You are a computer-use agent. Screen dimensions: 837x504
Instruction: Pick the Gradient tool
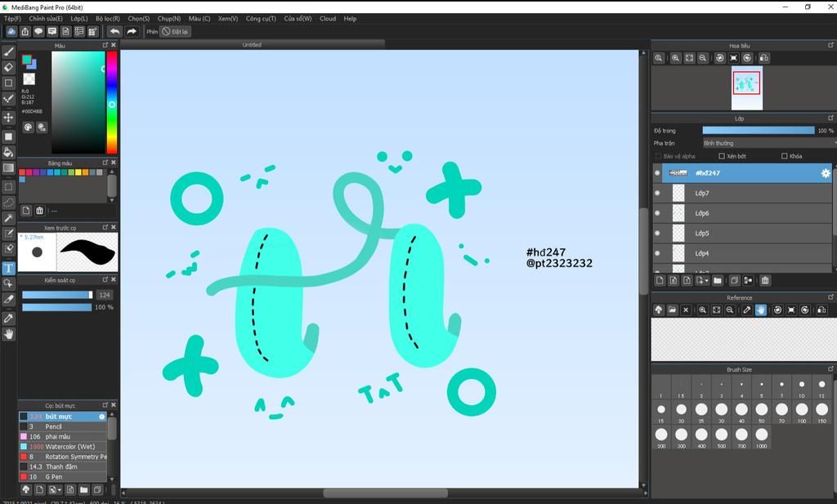(8, 168)
